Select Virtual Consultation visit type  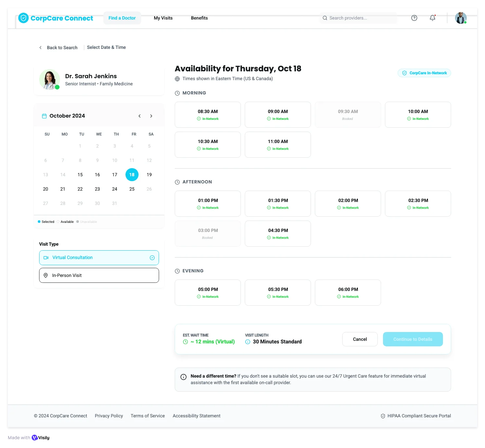coord(99,257)
